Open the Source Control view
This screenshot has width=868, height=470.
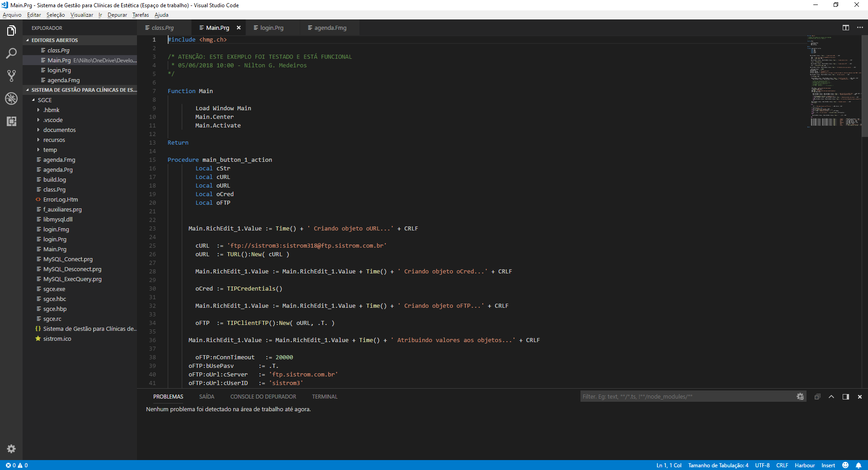click(x=11, y=76)
